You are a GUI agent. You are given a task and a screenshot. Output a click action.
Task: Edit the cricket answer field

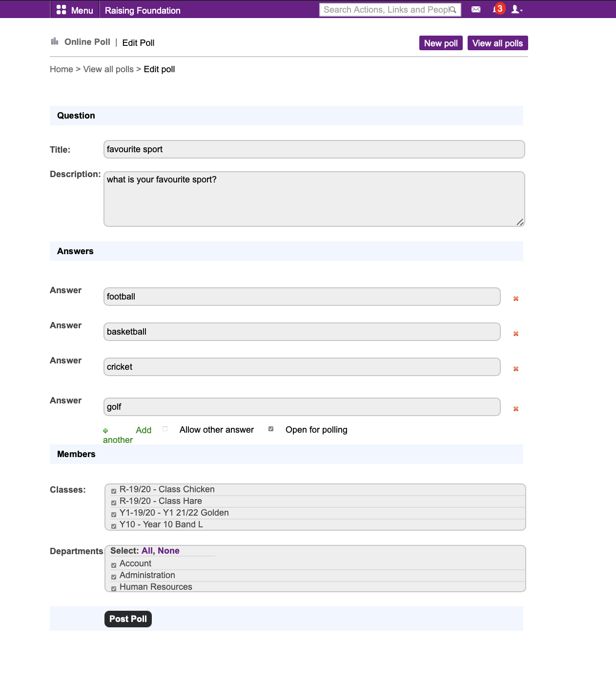pos(302,367)
